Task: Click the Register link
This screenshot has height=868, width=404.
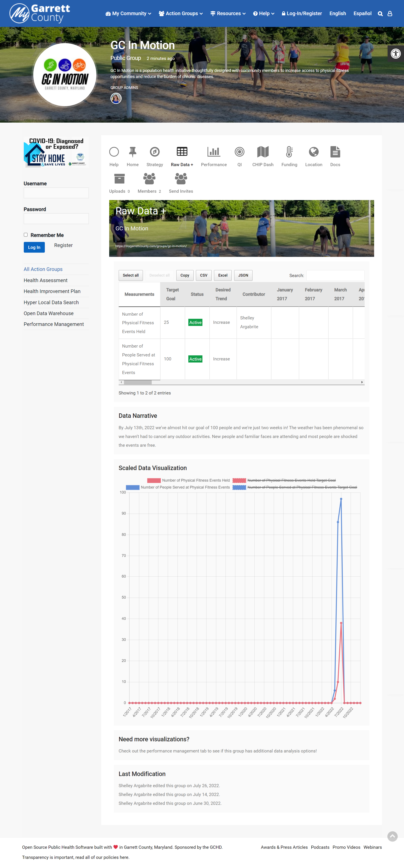Action: point(63,245)
